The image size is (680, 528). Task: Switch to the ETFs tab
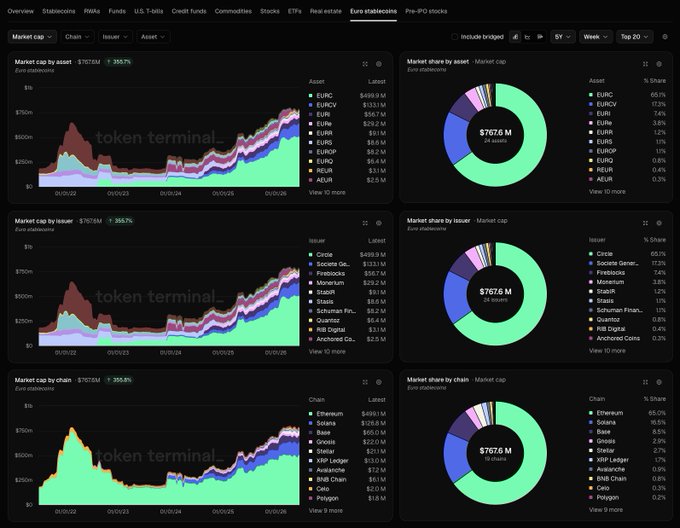coord(294,11)
